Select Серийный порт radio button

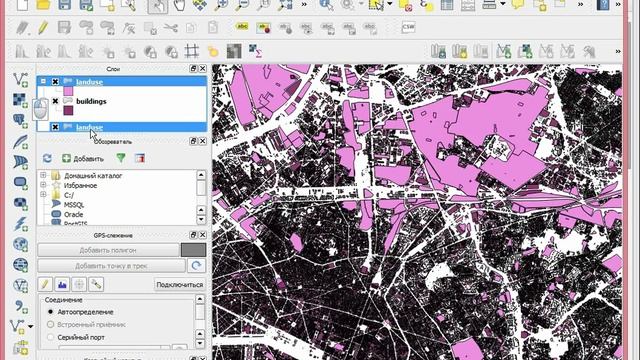pyautogui.click(x=50, y=337)
